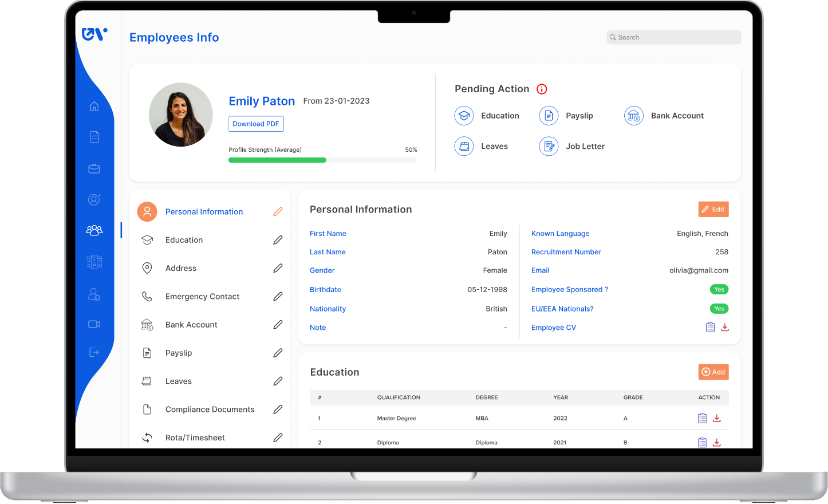Click the Edit button for Personal Information
Viewport: 828px width, 504px height.
point(713,210)
